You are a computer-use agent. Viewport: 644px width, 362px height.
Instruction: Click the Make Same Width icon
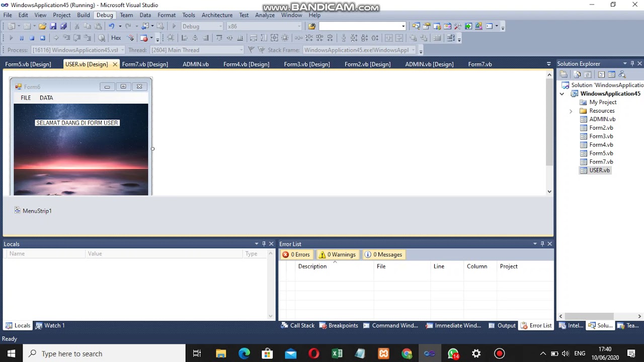pos(253,38)
